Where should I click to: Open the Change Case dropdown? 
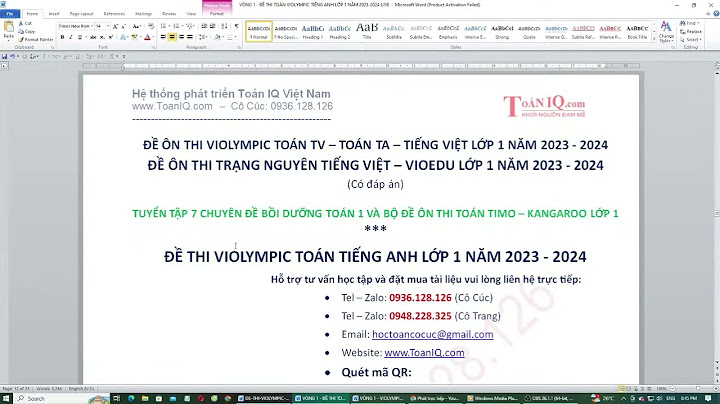(137, 26)
